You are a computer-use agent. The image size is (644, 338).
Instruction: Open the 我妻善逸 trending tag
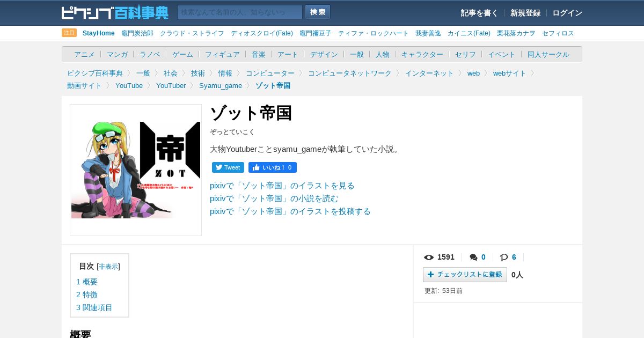click(428, 33)
